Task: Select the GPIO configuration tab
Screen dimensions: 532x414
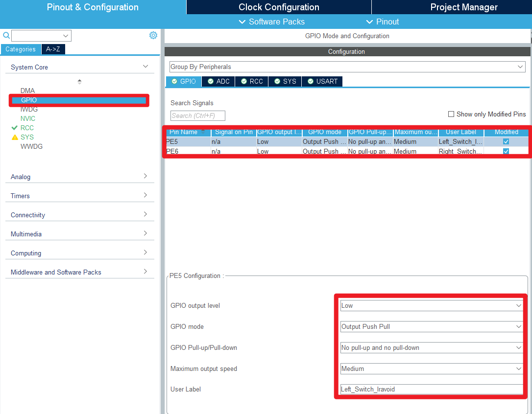Action: (x=184, y=81)
